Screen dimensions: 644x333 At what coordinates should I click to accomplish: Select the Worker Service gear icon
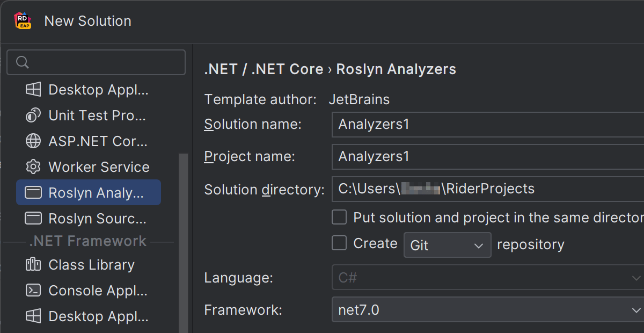[x=33, y=167]
